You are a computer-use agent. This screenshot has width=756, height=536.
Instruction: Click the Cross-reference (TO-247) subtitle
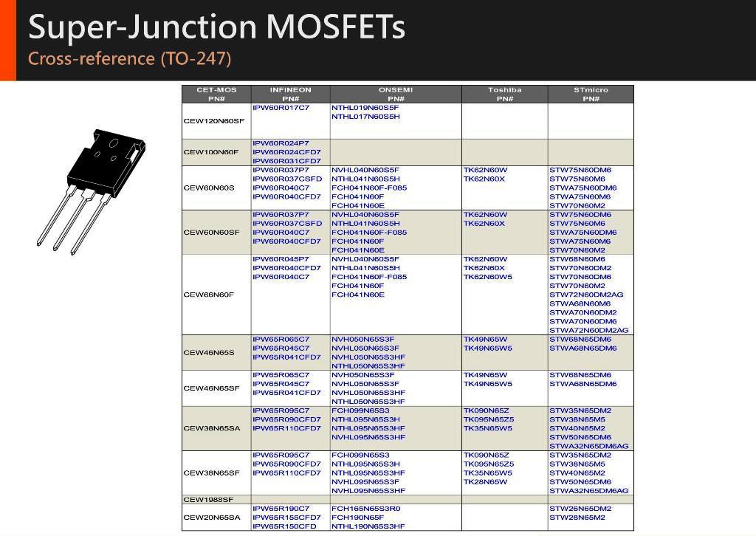[x=129, y=58]
